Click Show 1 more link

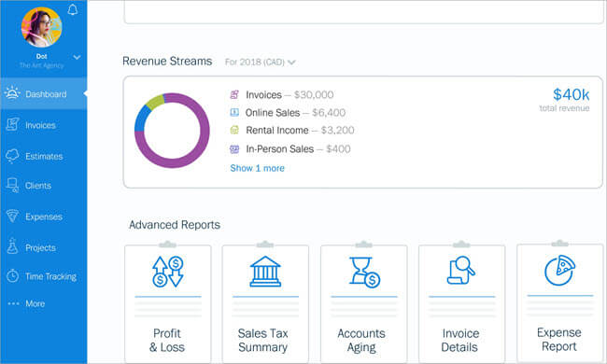point(257,168)
